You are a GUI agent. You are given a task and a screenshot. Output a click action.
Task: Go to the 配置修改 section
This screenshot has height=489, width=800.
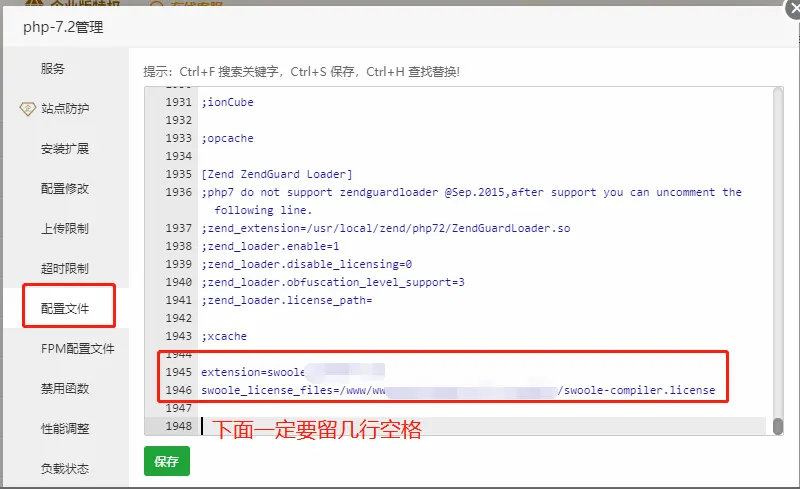click(65, 189)
